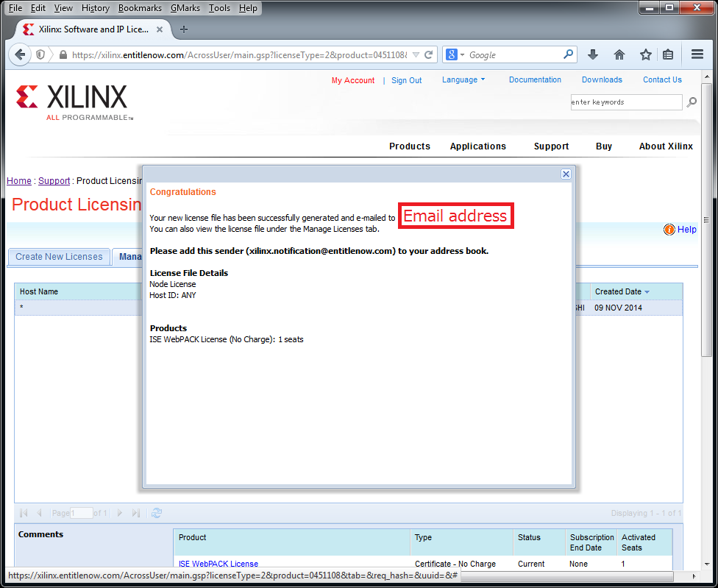This screenshot has height=588, width=718.
Task: Sort by the Created Date column arrow
Action: pyautogui.click(x=647, y=291)
